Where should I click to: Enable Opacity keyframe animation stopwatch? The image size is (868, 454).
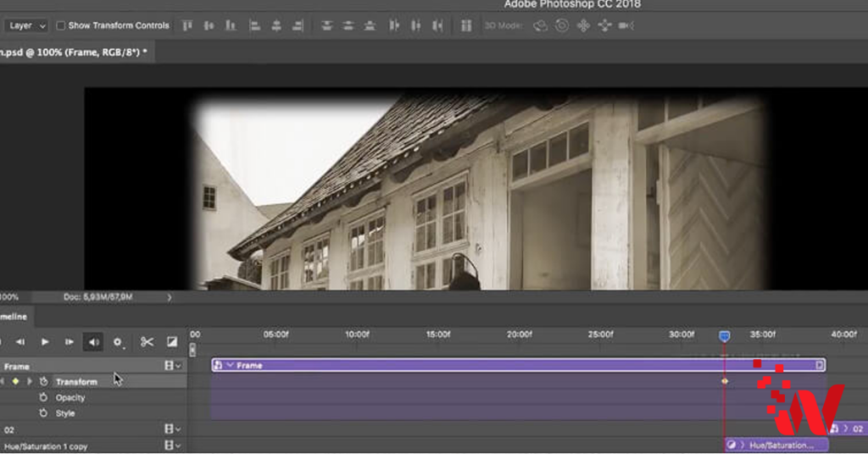point(43,397)
